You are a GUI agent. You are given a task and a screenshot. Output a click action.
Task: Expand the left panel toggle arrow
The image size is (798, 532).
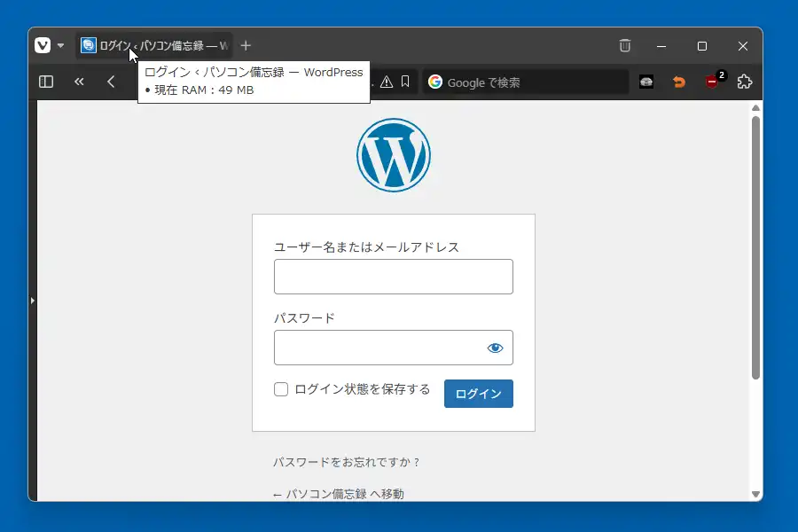click(x=33, y=301)
